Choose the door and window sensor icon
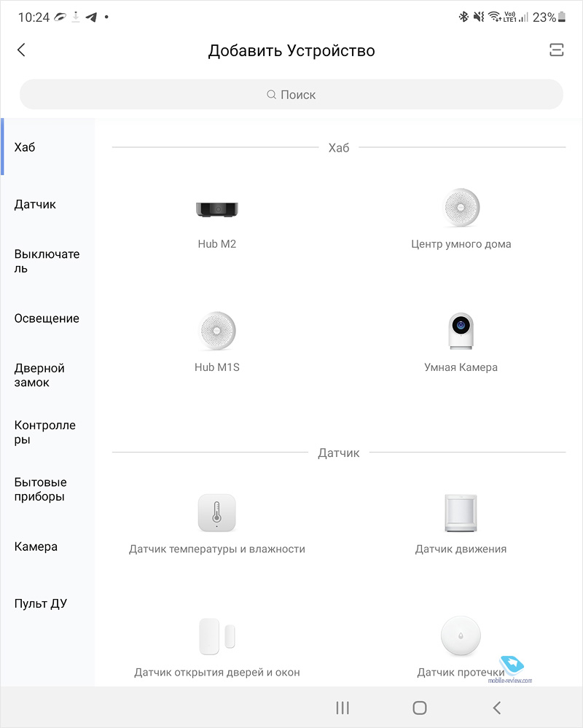Image resolution: width=583 pixels, height=728 pixels. click(216, 636)
